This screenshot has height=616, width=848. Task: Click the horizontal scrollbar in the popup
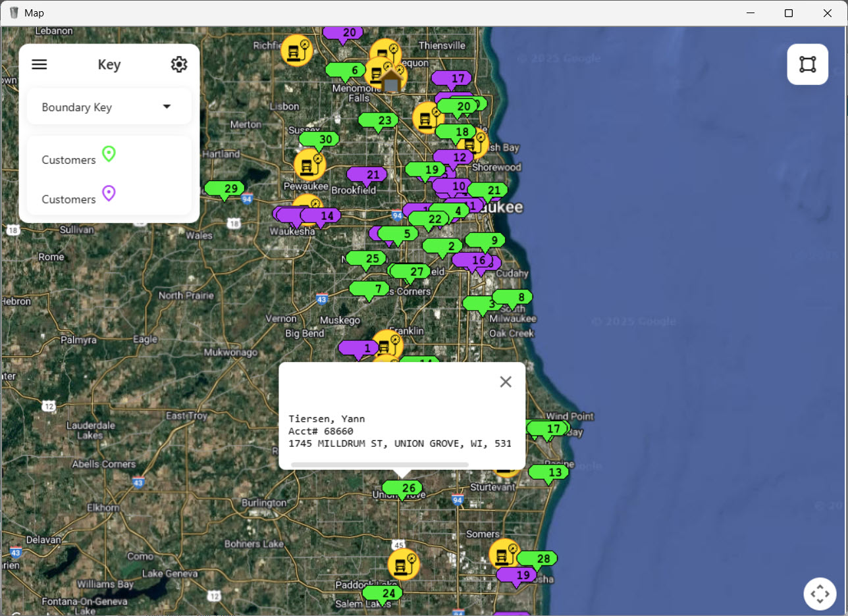point(379,464)
